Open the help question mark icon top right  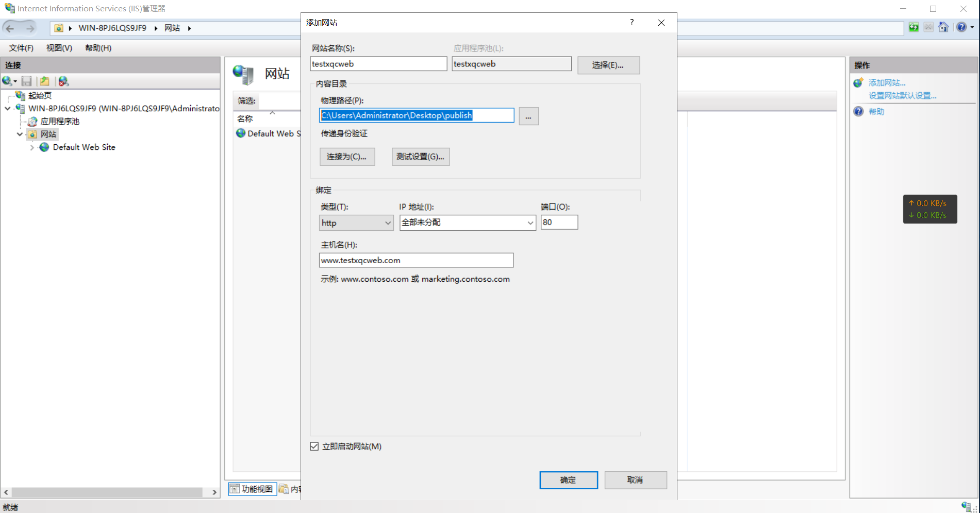(961, 27)
